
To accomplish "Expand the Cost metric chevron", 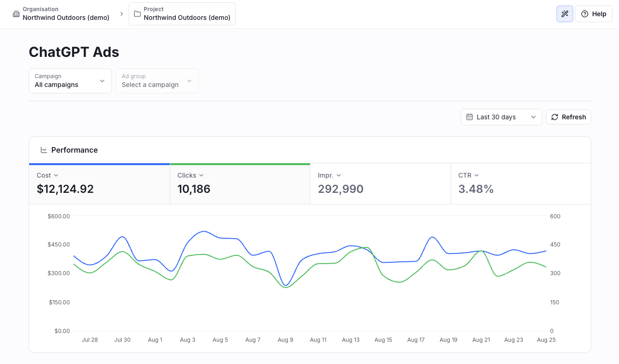I will click(x=56, y=175).
